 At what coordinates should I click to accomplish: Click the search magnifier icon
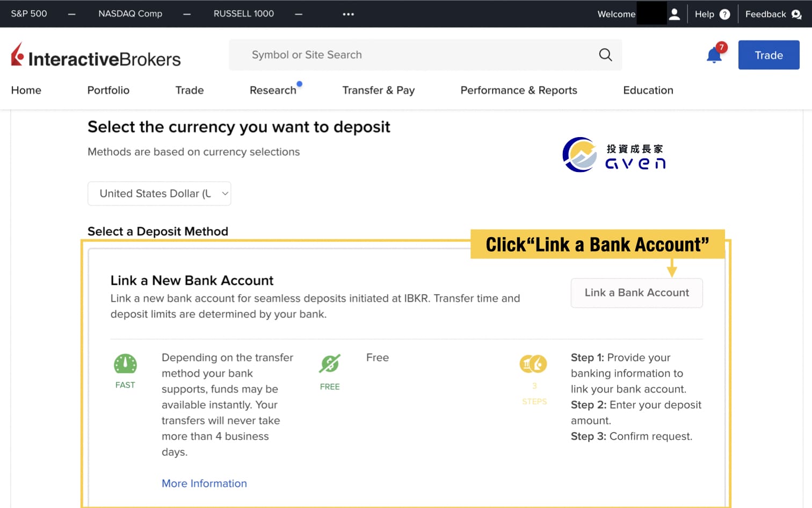pyautogui.click(x=605, y=55)
